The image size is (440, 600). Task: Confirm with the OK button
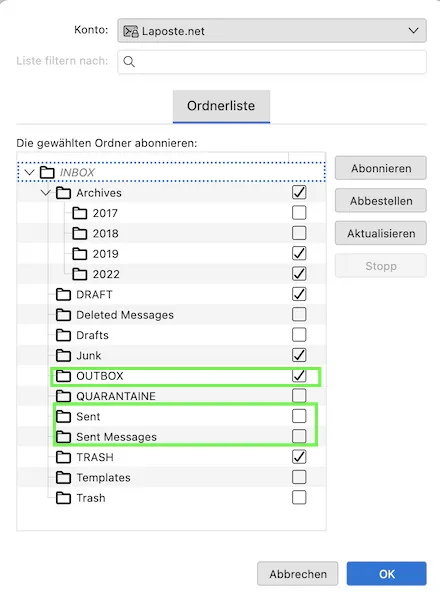tap(386, 574)
